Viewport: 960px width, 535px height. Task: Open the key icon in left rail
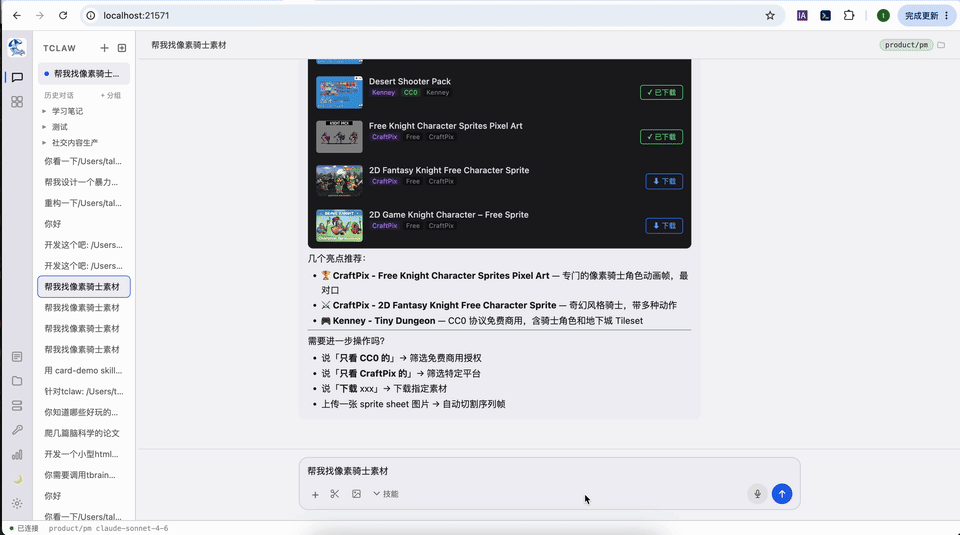click(x=17, y=430)
